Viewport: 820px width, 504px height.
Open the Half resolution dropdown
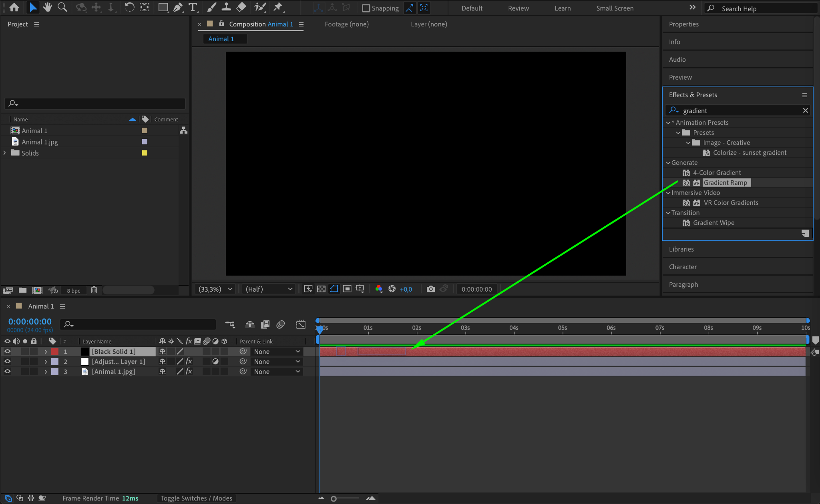click(x=269, y=289)
